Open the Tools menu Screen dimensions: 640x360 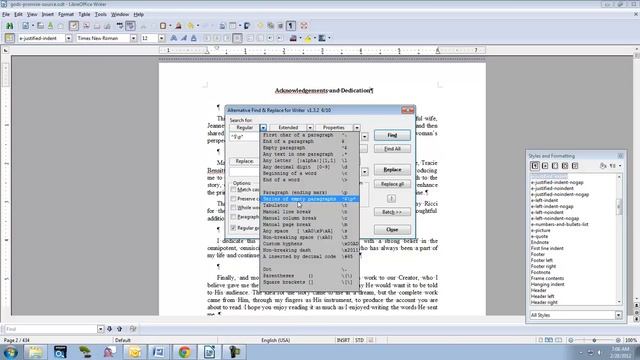pyautogui.click(x=100, y=14)
